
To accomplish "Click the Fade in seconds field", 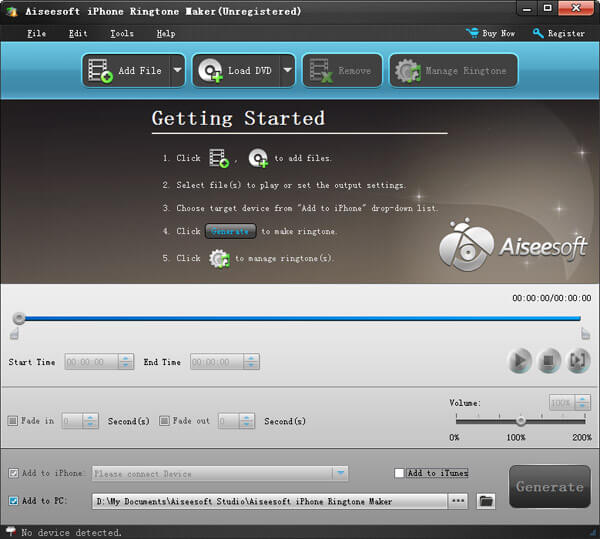I will click(72, 421).
